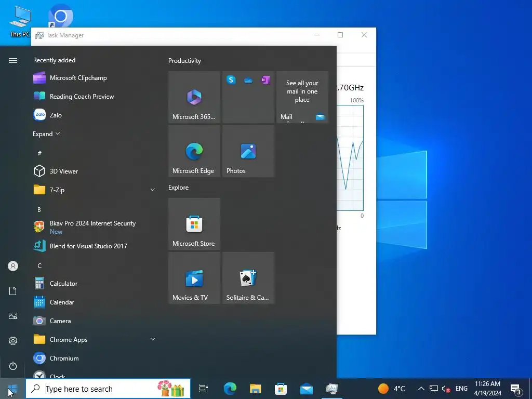Open Microsoft Store taskbar icon
This screenshot has height=399, width=532.
click(x=281, y=389)
